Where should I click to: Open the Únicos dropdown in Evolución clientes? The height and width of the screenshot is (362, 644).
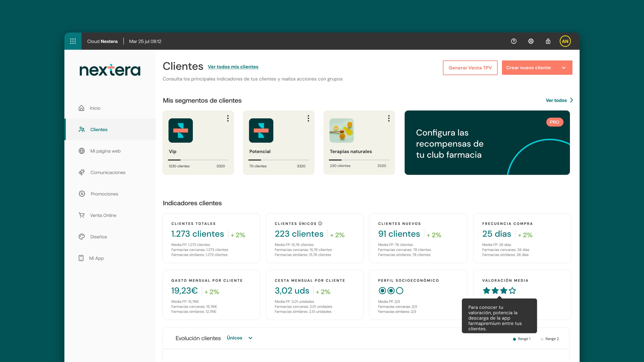coord(239,338)
